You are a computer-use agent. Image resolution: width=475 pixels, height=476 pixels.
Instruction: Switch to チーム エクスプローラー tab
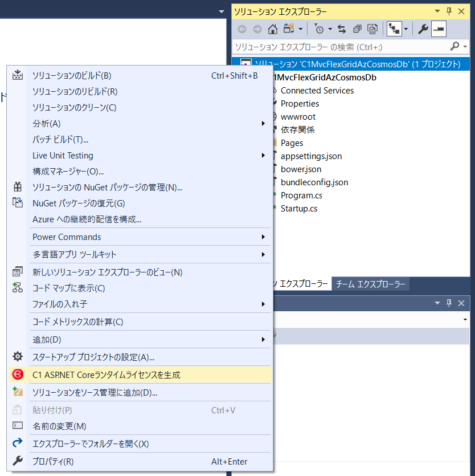370,284
